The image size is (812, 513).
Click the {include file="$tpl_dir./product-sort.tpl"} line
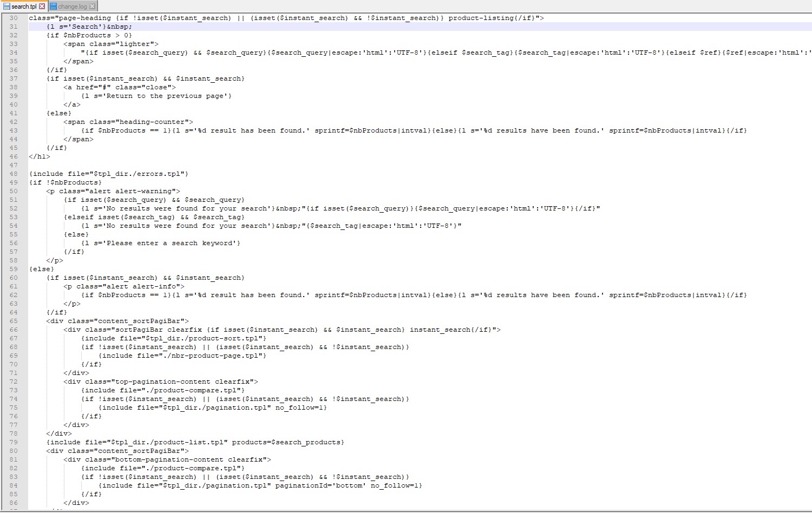point(174,338)
